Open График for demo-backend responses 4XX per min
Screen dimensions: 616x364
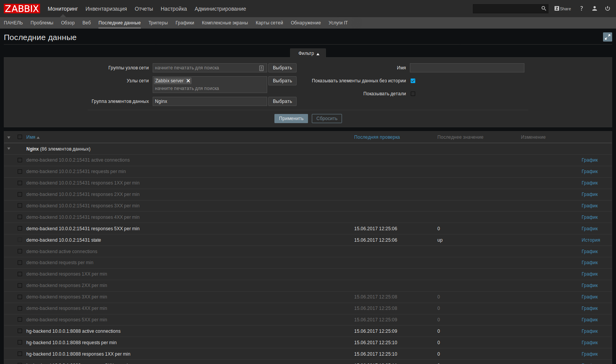point(590,308)
